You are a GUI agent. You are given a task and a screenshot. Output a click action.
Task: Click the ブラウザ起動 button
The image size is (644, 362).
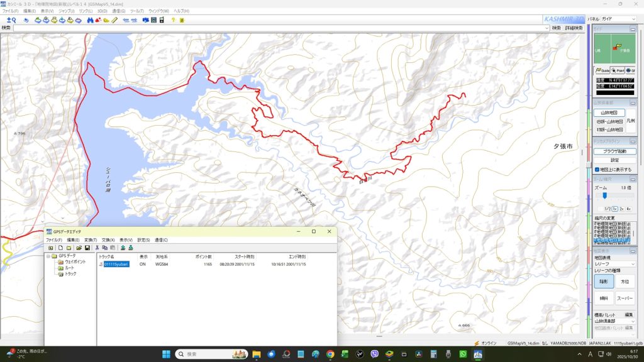pyautogui.click(x=614, y=151)
